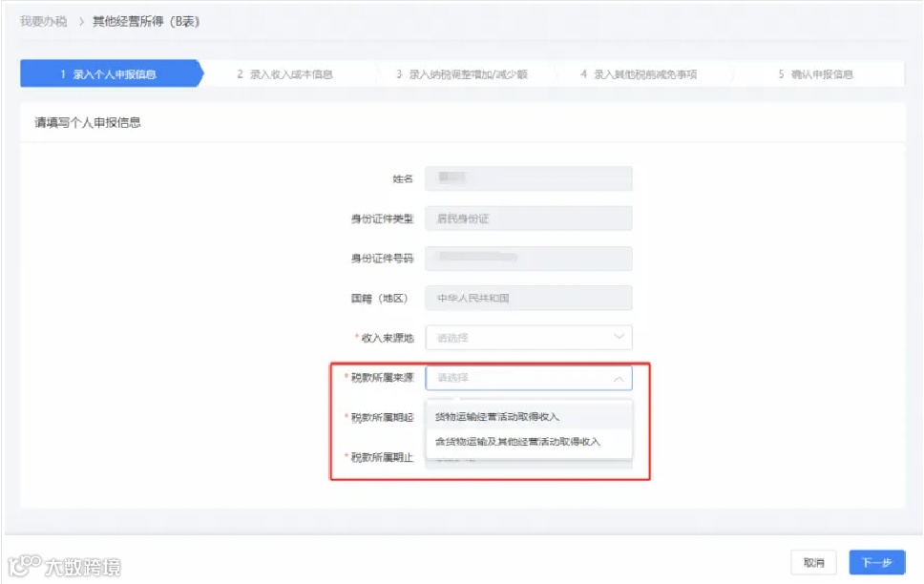Viewport: 924px width, 584px height.
Task: Click the 姓名 input field
Action: point(529,178)
